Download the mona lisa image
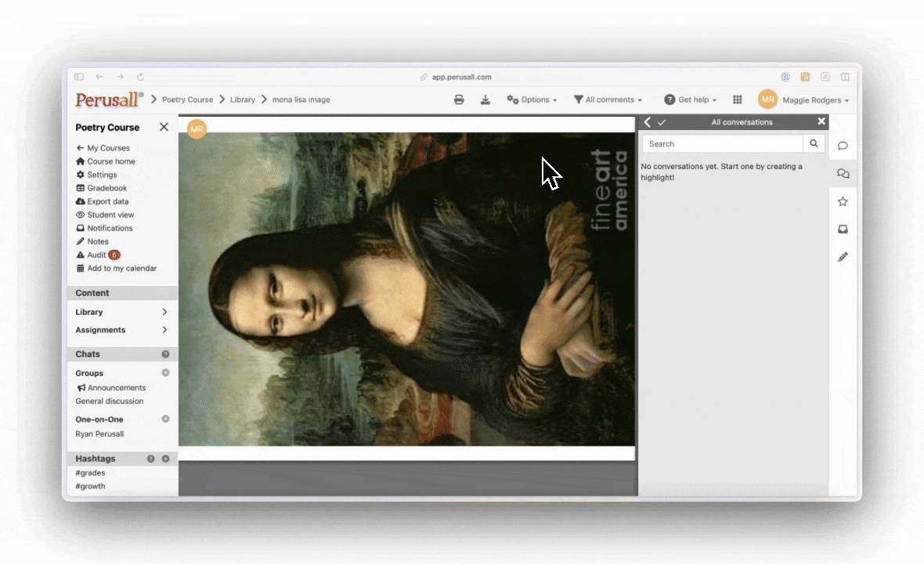Image resolution: width=924 pixels, height=564 pixels. (x=485, y=99)
